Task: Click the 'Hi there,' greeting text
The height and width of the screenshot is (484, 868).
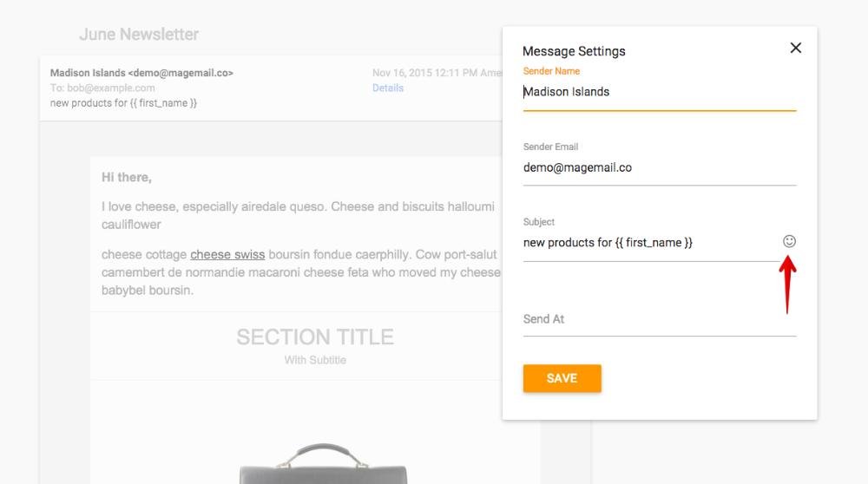Action: 127,178
